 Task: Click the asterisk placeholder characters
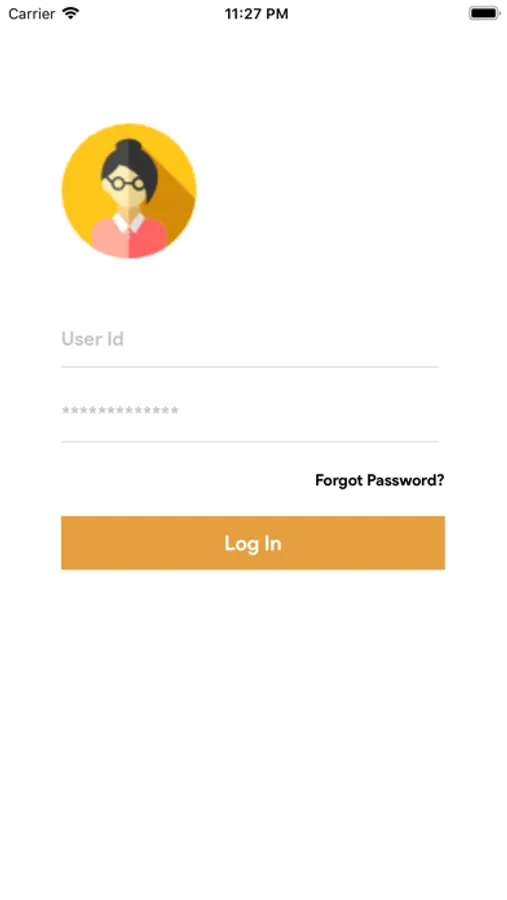click(x=120, y=410)
